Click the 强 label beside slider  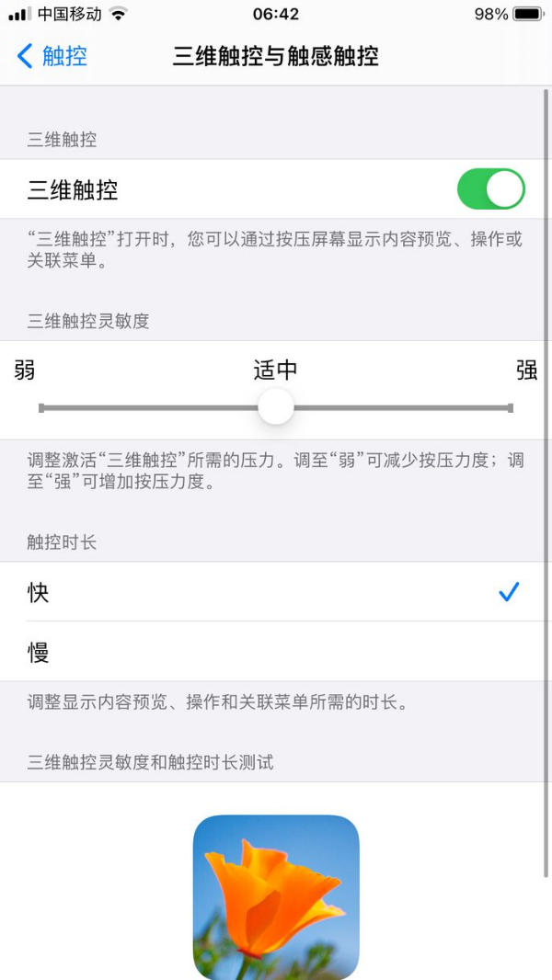tap(526, 370)
